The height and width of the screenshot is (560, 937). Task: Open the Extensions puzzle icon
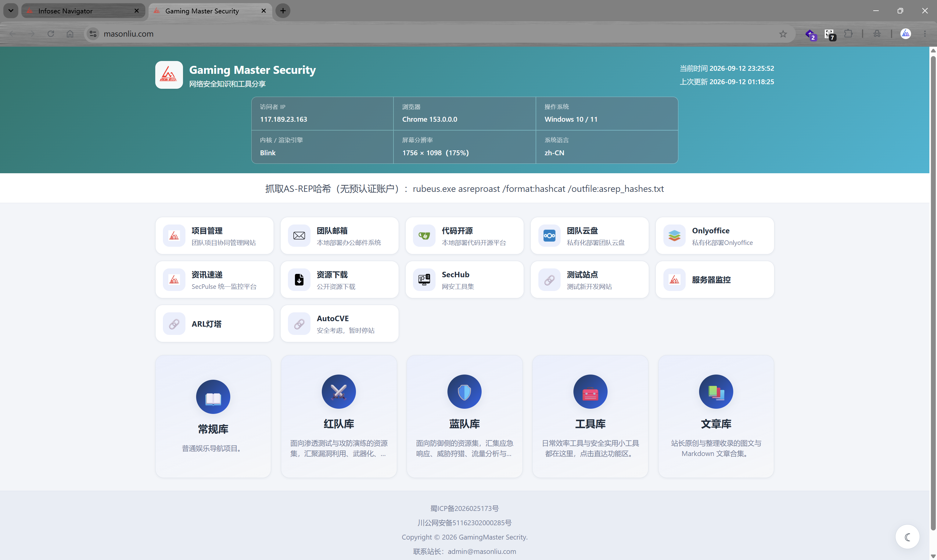(848, 34)
